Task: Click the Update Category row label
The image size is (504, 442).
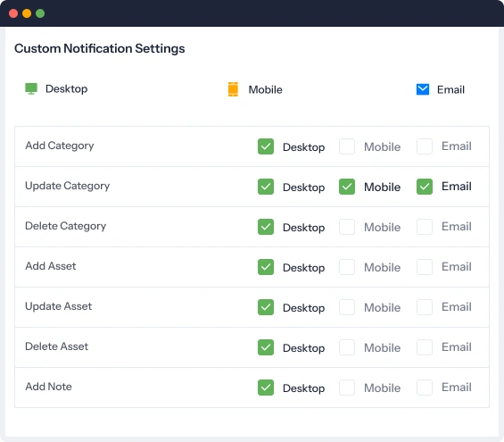Action: coord(68,186)
